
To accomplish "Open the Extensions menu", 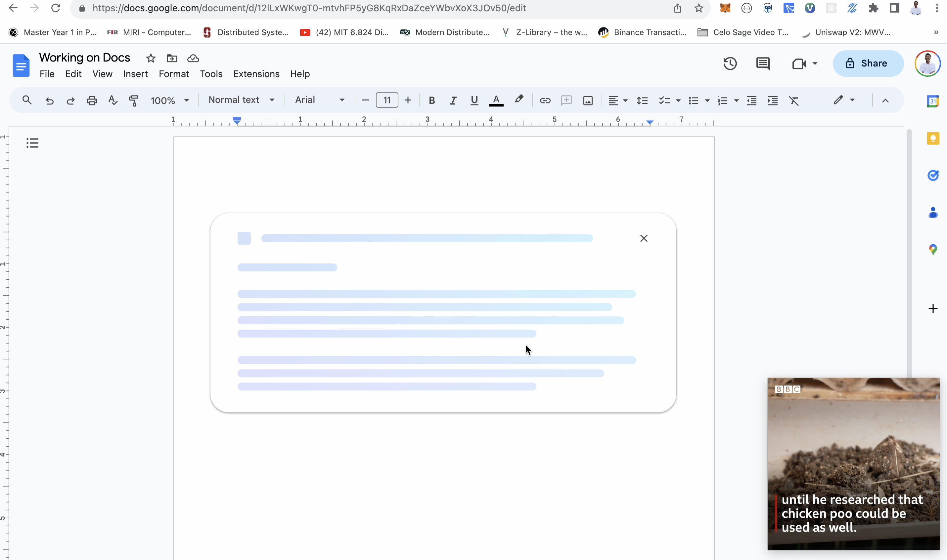I will coord(256,74).
